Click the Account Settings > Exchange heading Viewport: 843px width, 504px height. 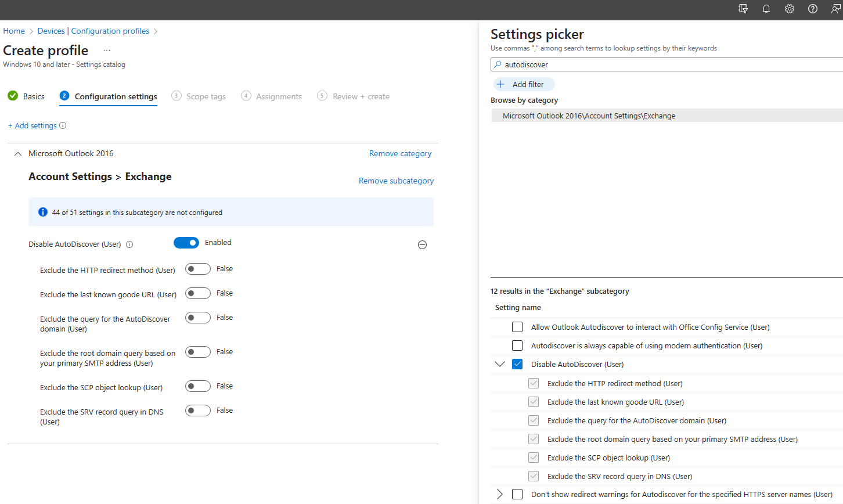[x=100, y=177]
